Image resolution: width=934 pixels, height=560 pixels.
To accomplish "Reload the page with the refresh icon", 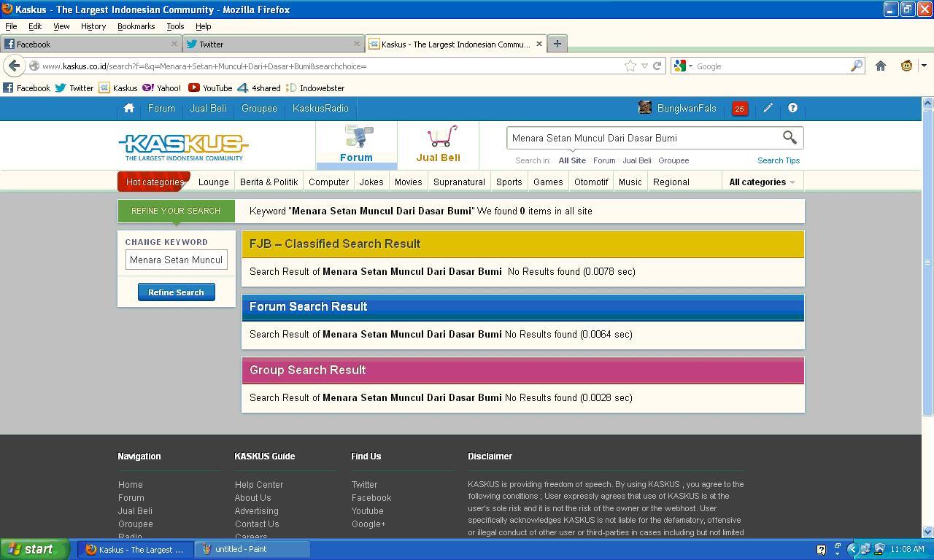I will [657, 66].
